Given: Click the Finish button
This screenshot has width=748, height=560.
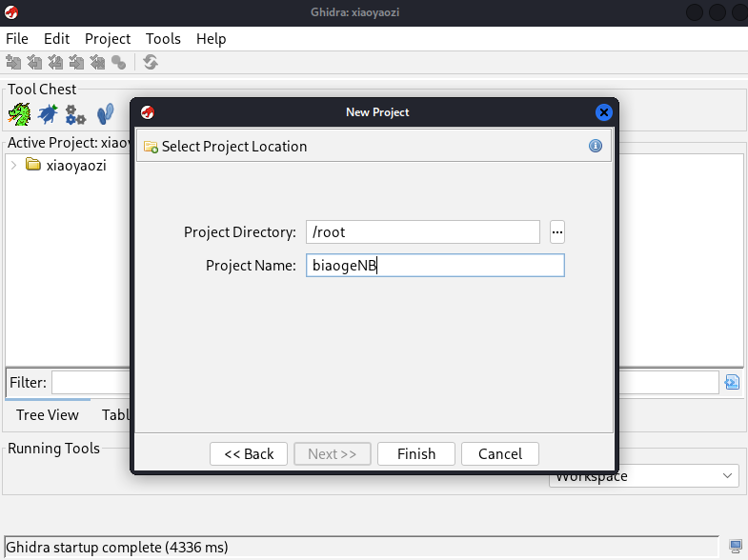Looking at the screenshot, I should tap(416, 453).
